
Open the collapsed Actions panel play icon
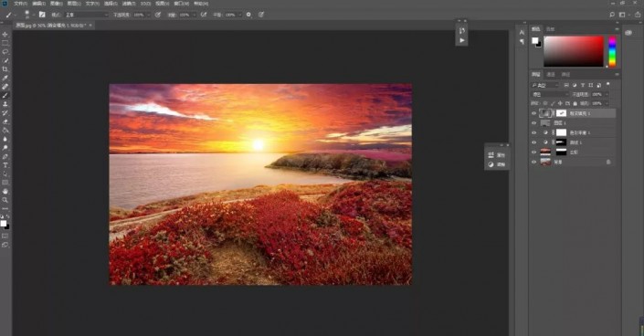462,40
